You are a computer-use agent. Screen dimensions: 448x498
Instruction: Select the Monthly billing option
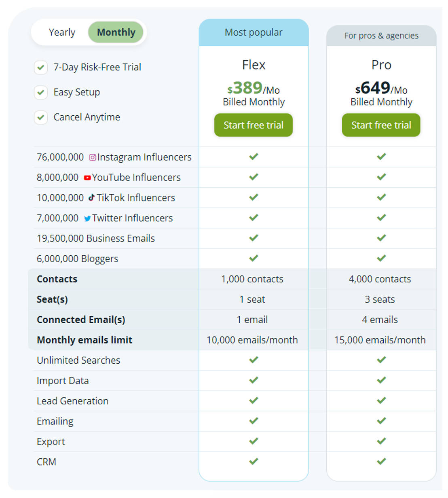[x=116, y=32]
